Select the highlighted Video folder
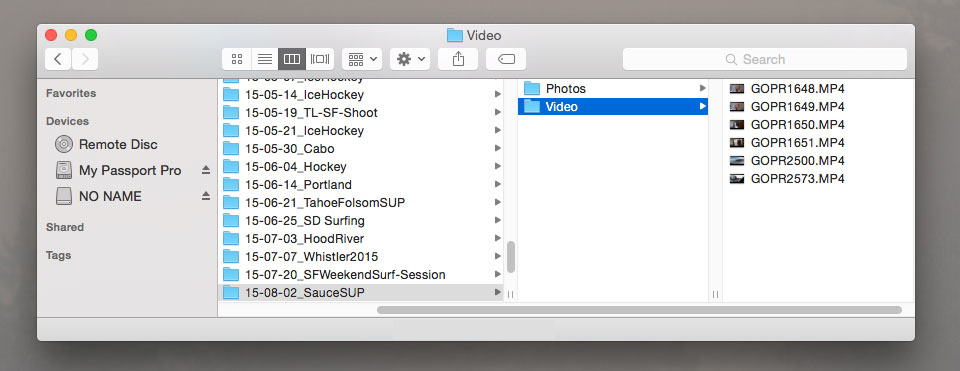 click(613, 107)
